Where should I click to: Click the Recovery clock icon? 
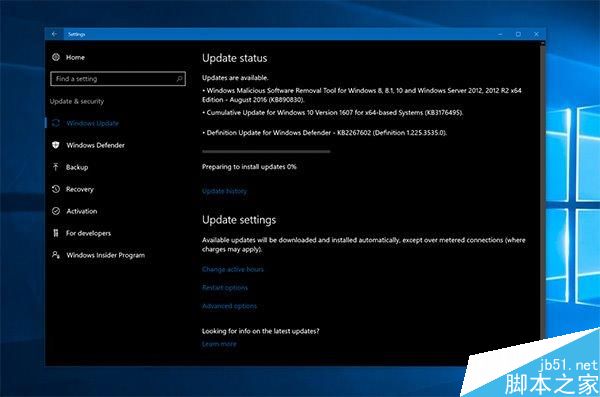pos(56,189)
